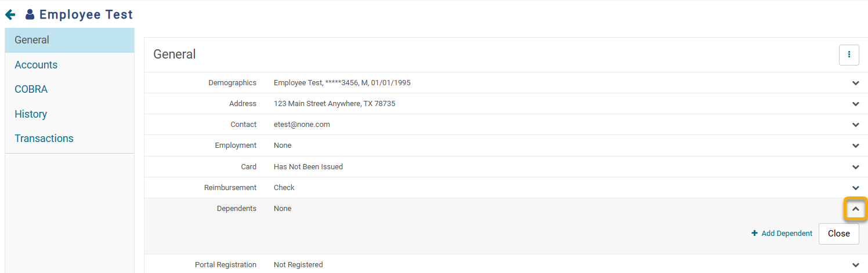Expand the Portal Registration row
This screenshot has height=273, width=868.
coord(855,265)
